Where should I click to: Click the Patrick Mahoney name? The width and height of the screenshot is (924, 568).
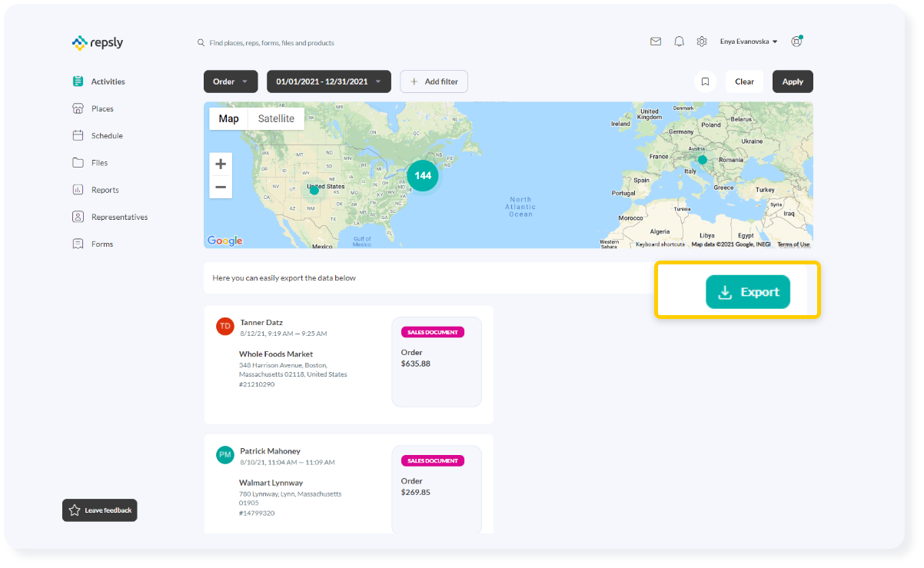point(271,451)
